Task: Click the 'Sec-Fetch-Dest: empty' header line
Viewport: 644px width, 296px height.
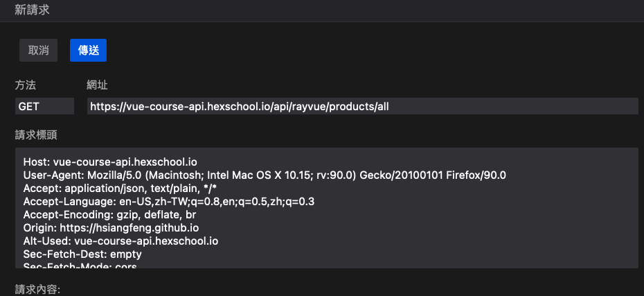Action: (x=82, y=254)
